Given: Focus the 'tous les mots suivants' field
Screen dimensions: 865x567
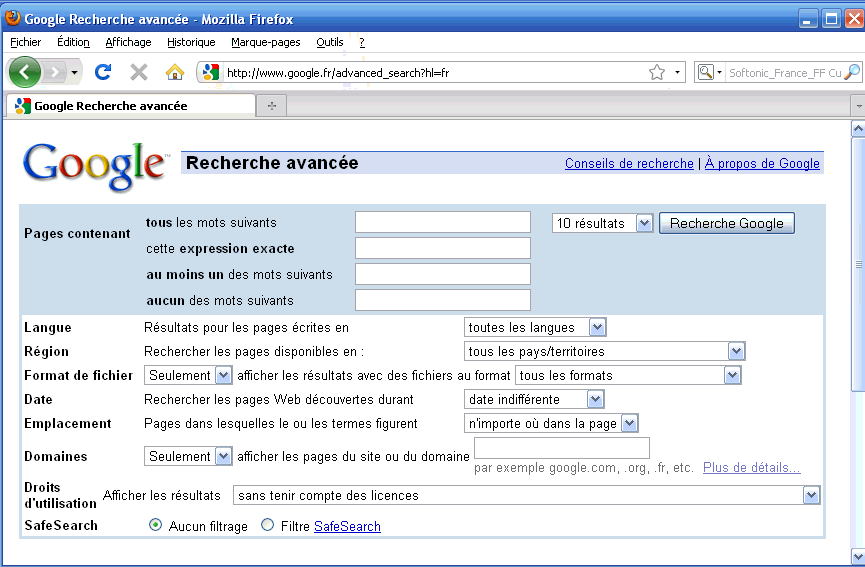Looking at the screenshot, I should click(442, 222).
